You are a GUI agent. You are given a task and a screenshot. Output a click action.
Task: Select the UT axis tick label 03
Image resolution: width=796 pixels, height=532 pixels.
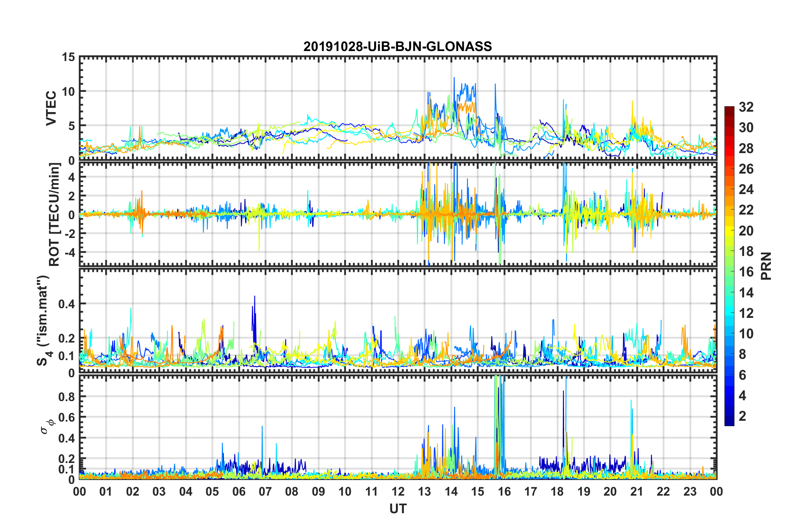click(x=159, y=491)
